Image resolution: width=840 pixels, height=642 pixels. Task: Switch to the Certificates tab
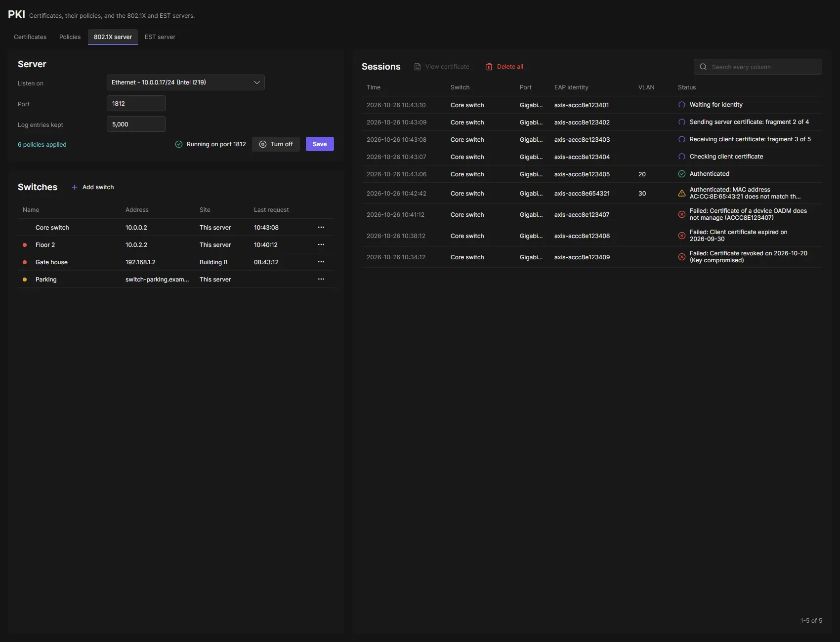point(30,37)
